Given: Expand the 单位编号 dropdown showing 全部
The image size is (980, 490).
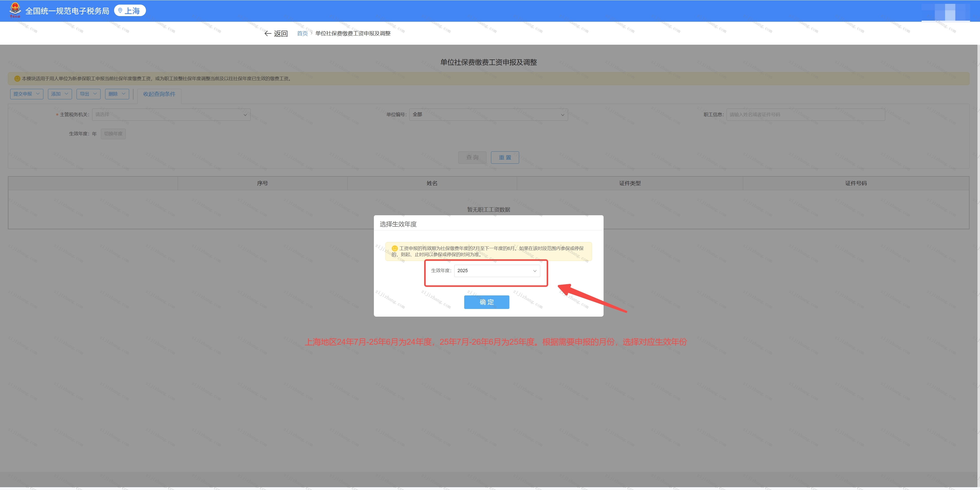Looking at the screenshot, I should [488, 115].
